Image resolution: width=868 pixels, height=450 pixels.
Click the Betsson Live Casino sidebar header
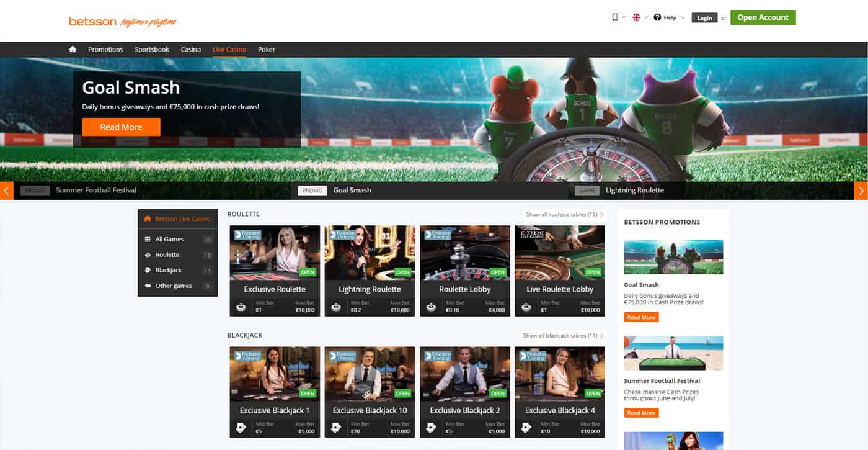(x=177, y=218)
